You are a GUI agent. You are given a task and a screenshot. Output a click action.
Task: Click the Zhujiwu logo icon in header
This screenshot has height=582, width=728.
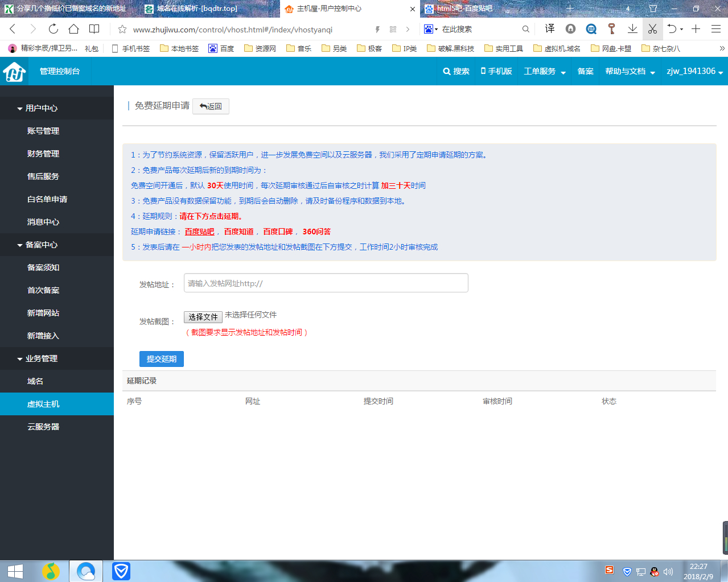pos(14,72)
